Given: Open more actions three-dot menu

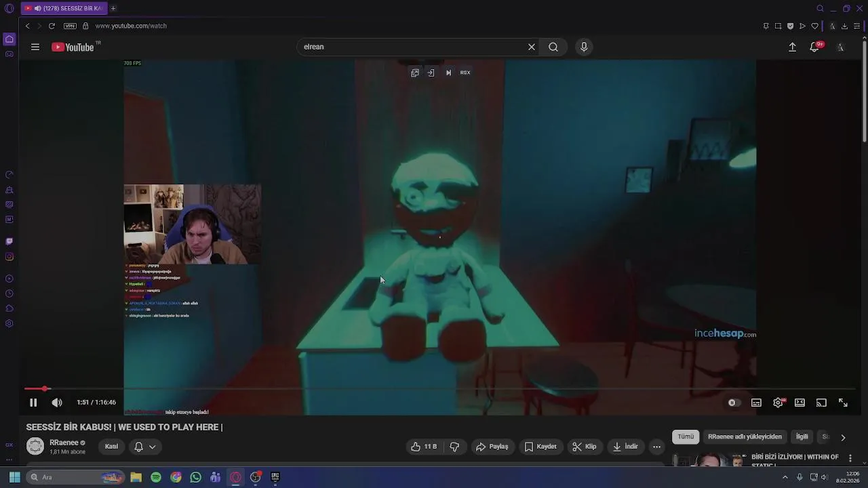Looking at the screenshot, I should pyautogui.click(x=656, y=447).
